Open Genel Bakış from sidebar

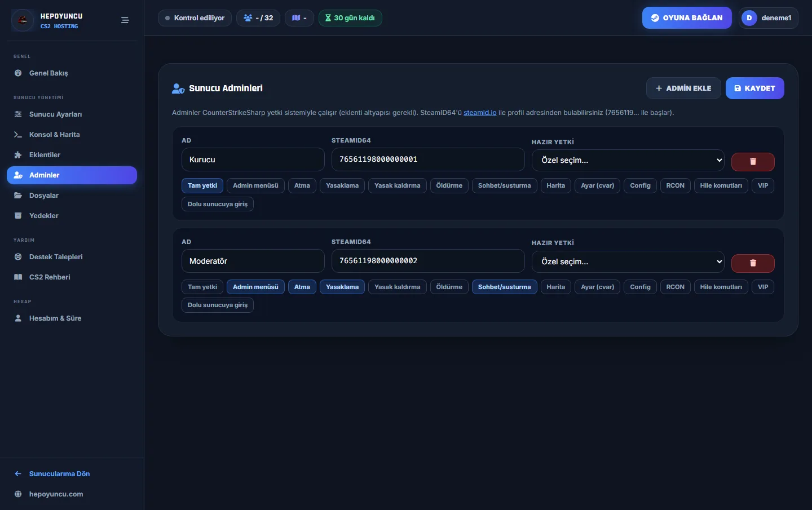click(x=72, y=73)
